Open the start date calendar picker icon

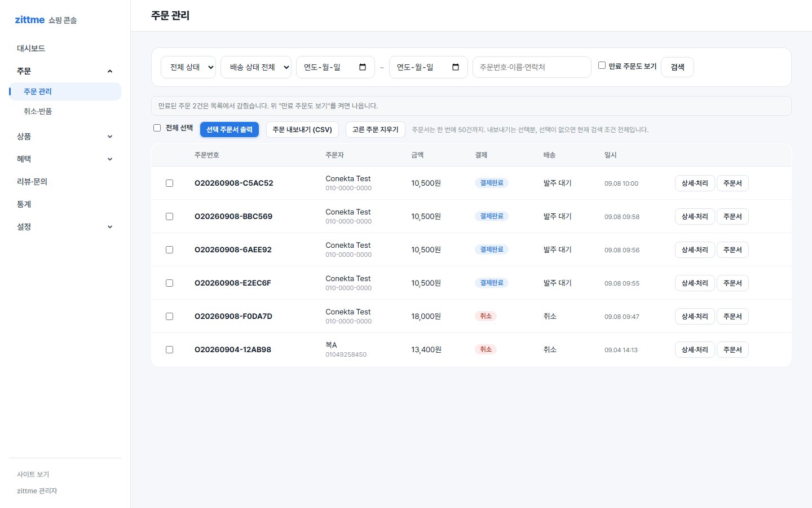pos(363,67)
